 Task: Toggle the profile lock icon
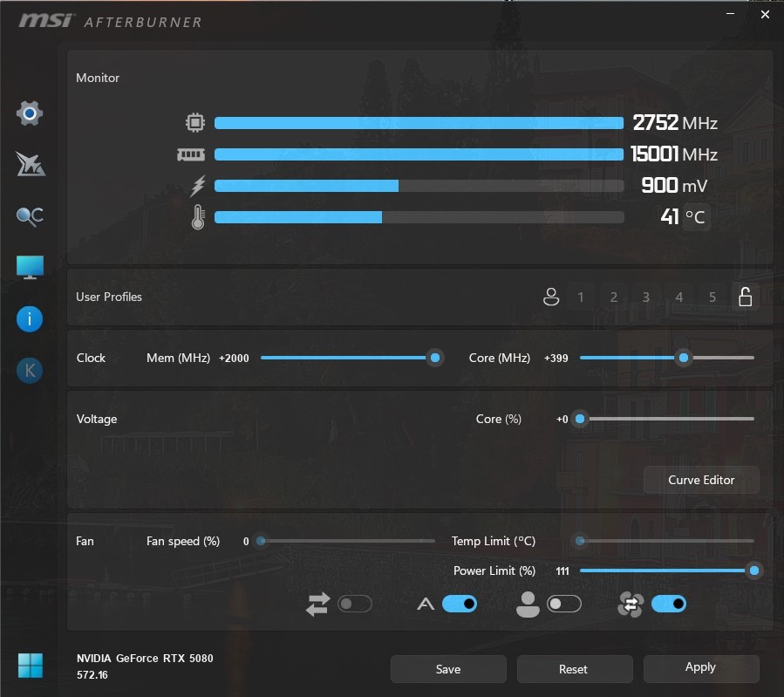746,297
